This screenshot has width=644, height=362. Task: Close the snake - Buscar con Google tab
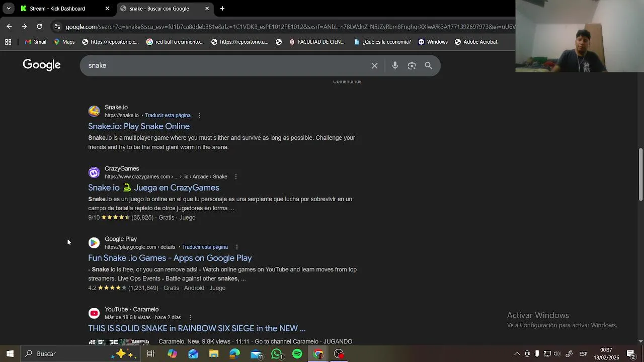click(x=207, y=9)
